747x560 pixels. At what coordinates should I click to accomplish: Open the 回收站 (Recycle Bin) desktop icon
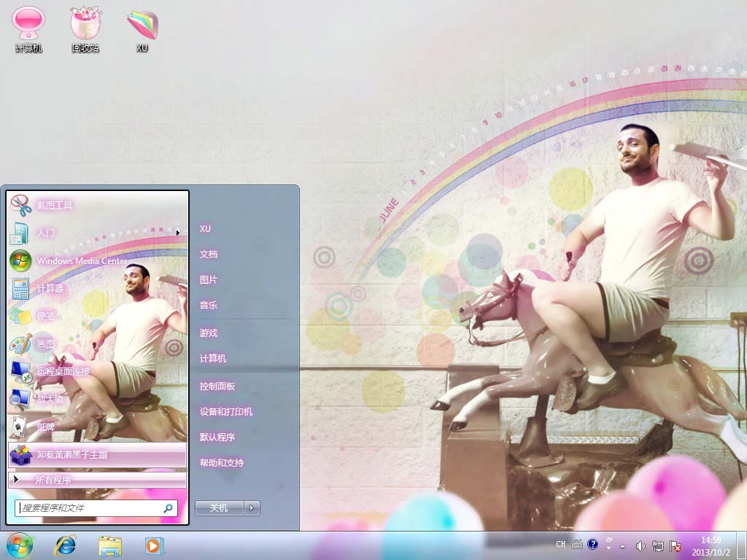(85, 29)
